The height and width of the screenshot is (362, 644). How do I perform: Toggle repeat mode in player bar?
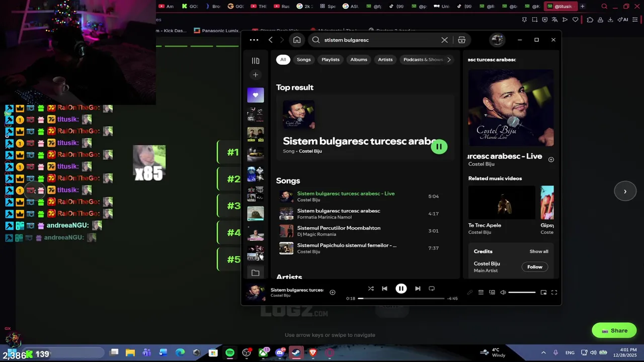tap(432, 289)
